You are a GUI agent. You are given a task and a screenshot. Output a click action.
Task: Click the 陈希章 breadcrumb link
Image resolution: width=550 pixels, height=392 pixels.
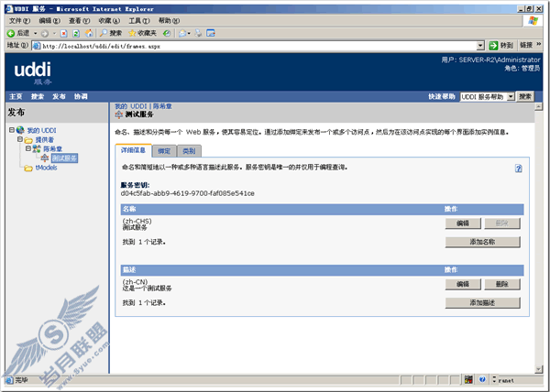pyautogui.click(x=162, y=106)
